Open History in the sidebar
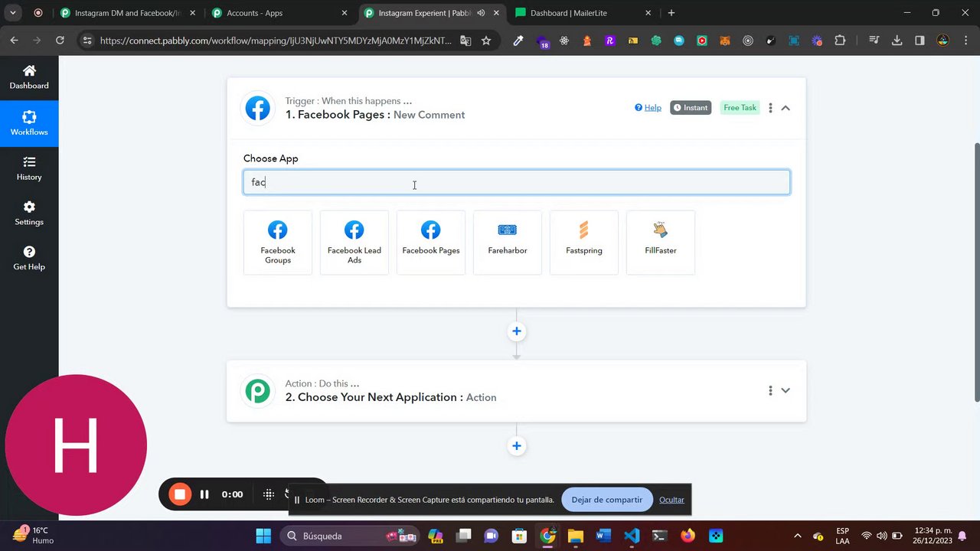Viewport: 980px width, 551px height. pos(29,168)
